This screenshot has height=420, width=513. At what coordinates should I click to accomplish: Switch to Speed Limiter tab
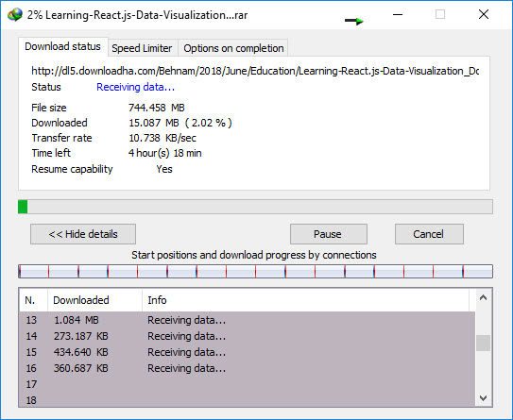point(142,48)
